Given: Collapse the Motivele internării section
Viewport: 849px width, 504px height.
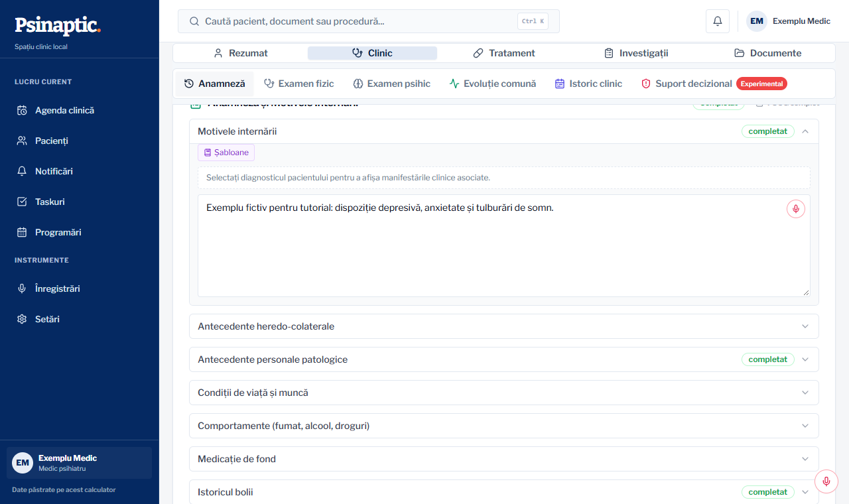Looking at the screenshot, I should 805,131.
